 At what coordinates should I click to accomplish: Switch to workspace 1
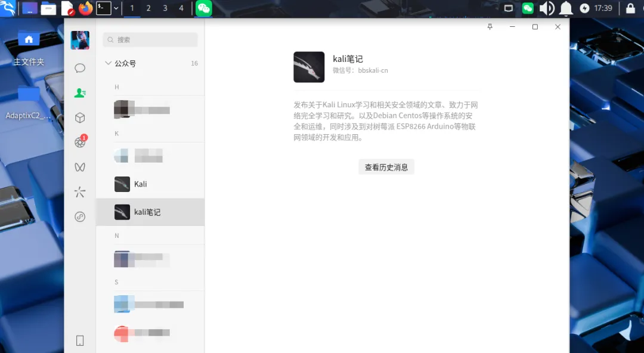coord(132,8)
